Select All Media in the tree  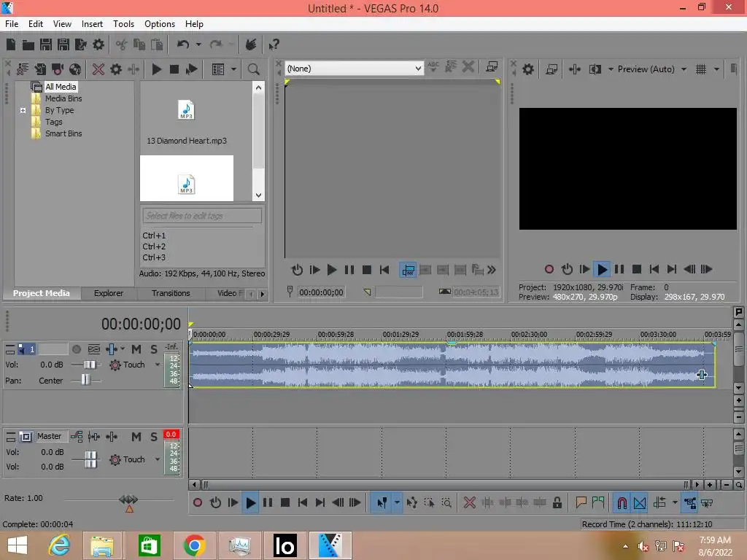coord(61,87)
